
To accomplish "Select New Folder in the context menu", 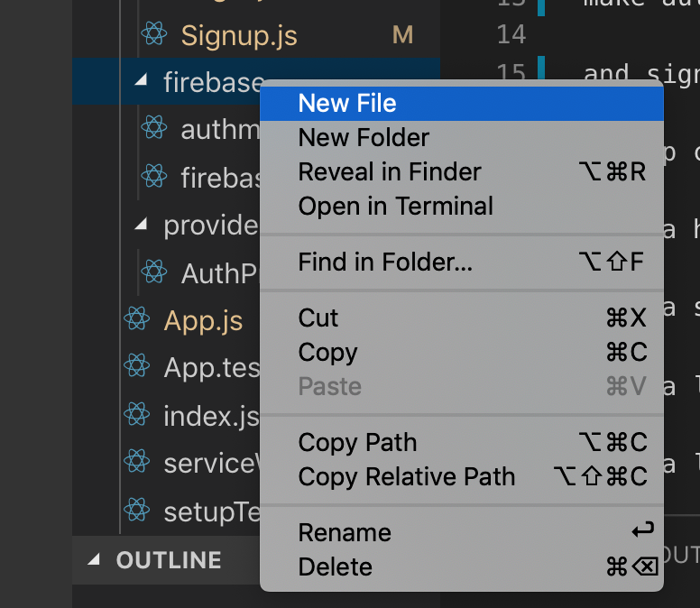I will (x=364, y=138).
